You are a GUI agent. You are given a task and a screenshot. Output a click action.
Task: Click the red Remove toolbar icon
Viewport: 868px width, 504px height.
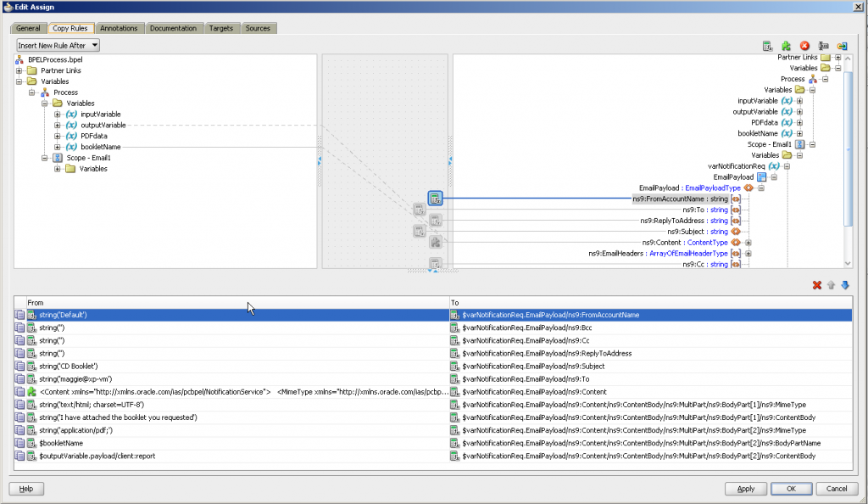pyautogui.click(x=804, y=46)
